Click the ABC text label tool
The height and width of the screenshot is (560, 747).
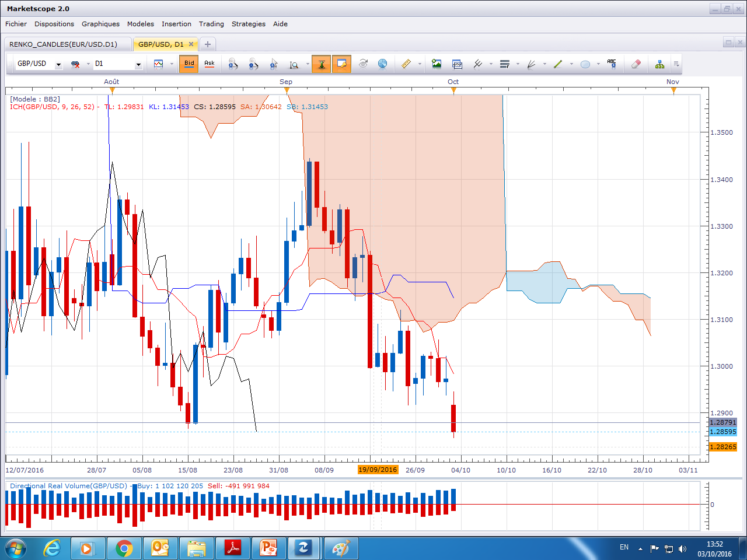tap(611, 64)
